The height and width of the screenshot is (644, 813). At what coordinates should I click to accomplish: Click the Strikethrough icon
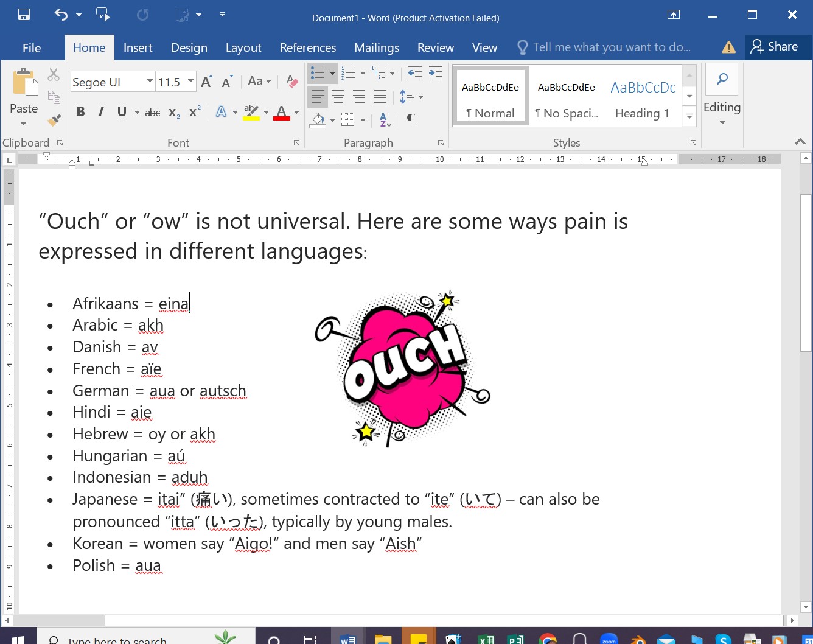(x=153, y=113)
